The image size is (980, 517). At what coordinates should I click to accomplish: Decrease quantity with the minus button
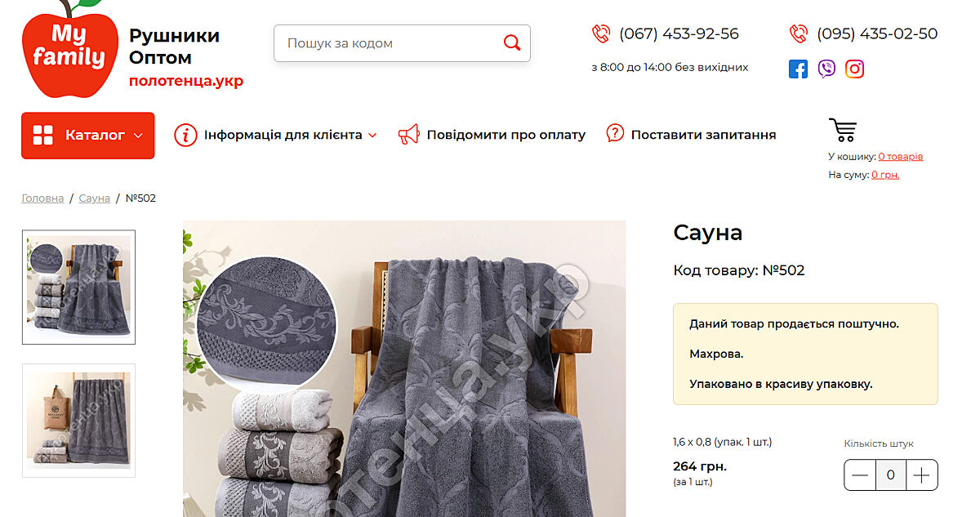(x=860, y=475)
